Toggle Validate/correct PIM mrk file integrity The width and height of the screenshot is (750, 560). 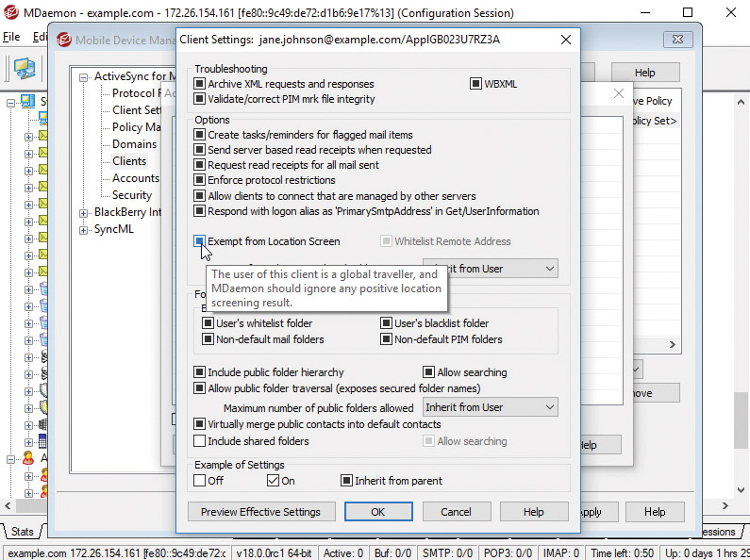pos(199,99)
